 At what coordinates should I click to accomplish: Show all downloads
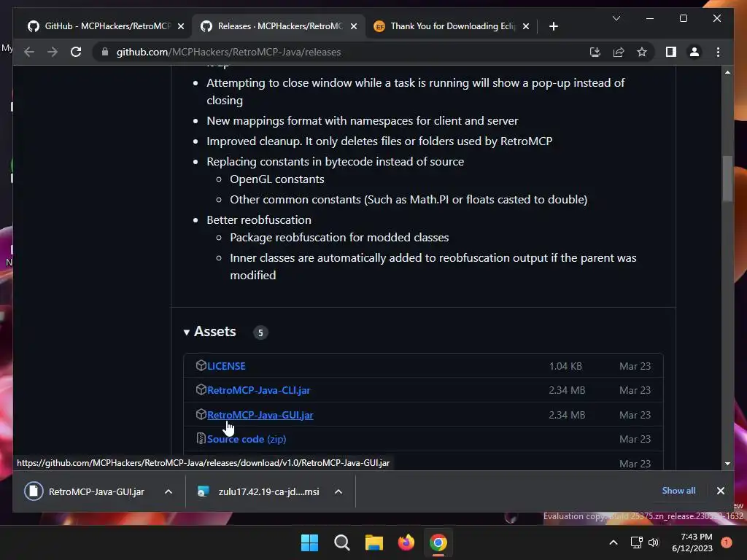click(678, 491)
